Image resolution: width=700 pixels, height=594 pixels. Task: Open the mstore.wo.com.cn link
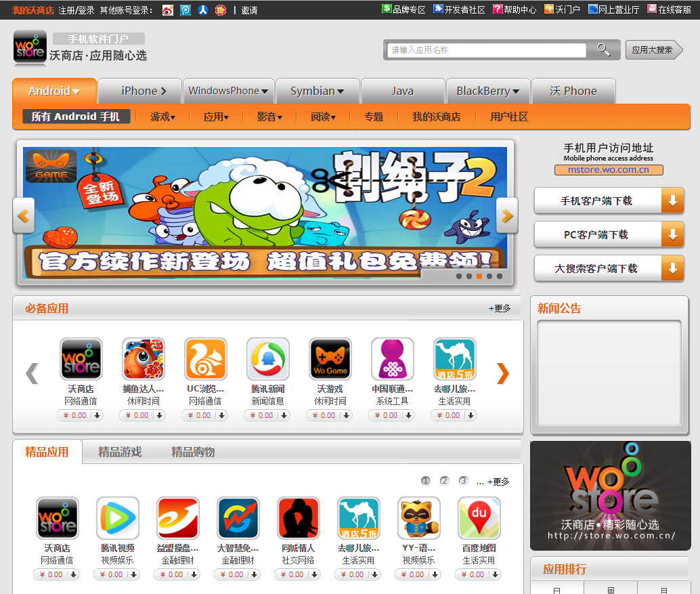point(608,170)
